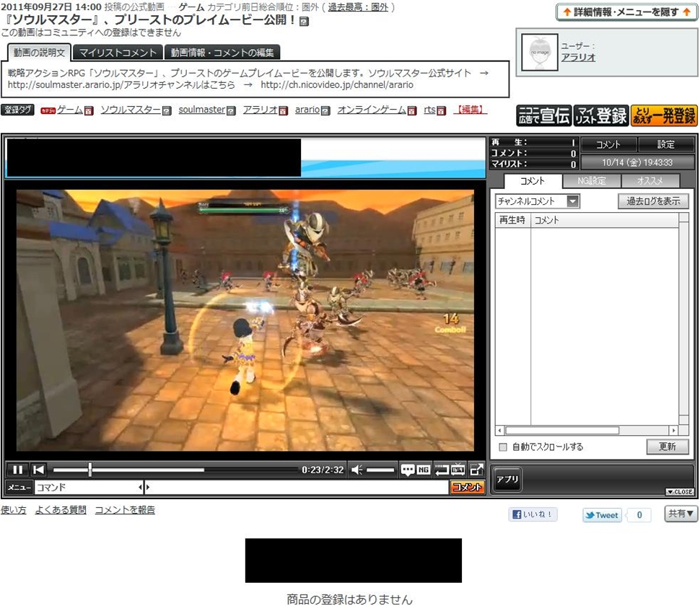Viewport: 700px width, 606px height.
Task: Open dictionary icon next to ゲーム tag
Action: 89,110
